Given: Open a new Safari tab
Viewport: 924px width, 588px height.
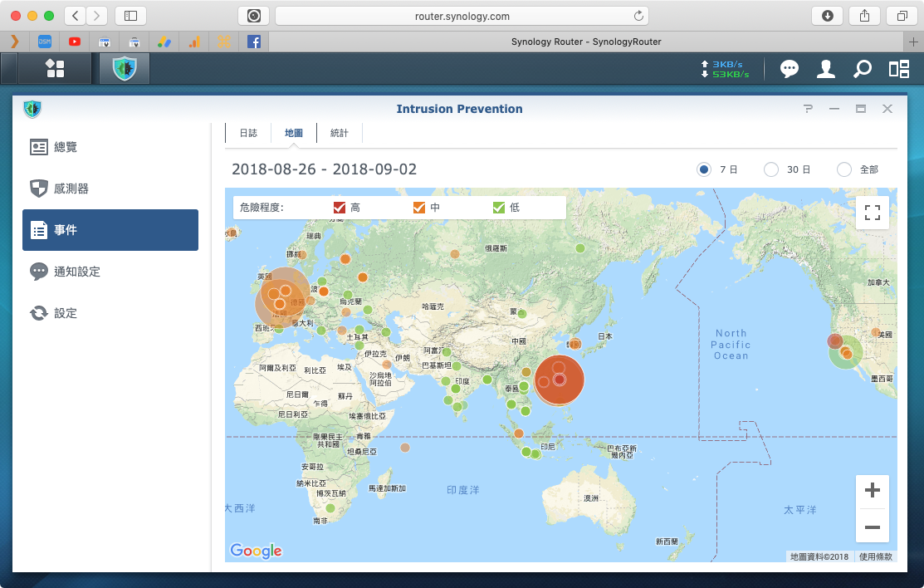Looking at the screenshot, I should click(913, 42).
